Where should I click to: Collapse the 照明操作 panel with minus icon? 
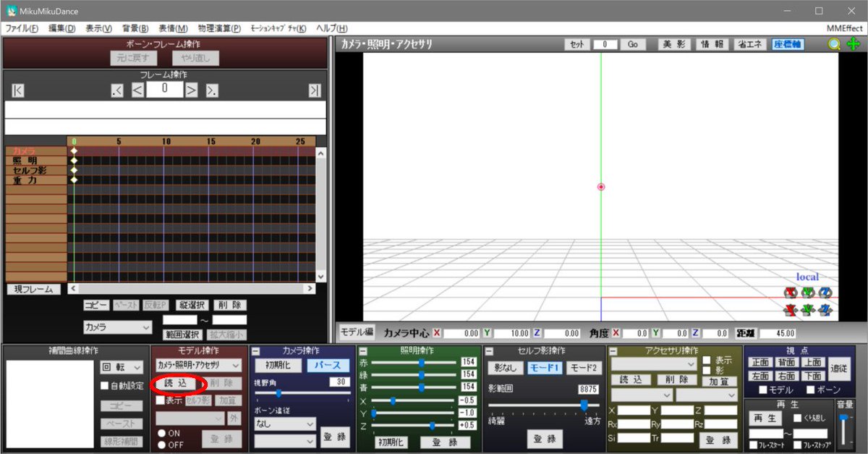[x=364, y=351]
